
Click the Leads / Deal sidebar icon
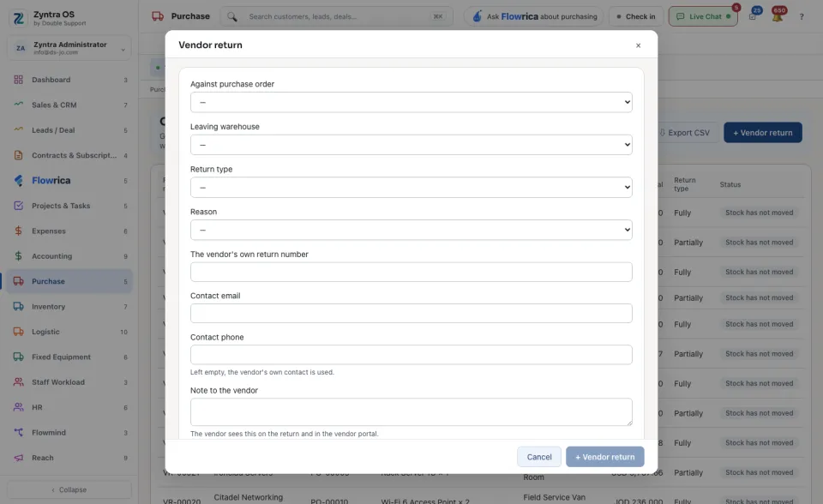tap(18, 129)
